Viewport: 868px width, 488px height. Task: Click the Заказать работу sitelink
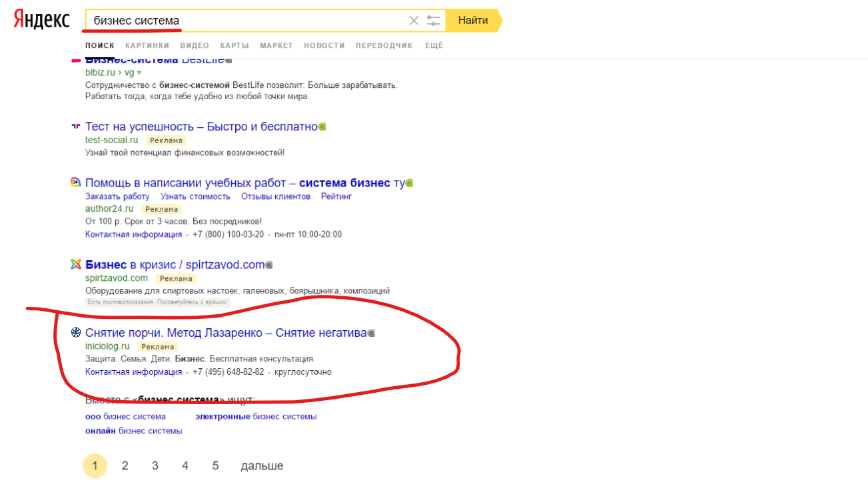click(x=117, y=196)
